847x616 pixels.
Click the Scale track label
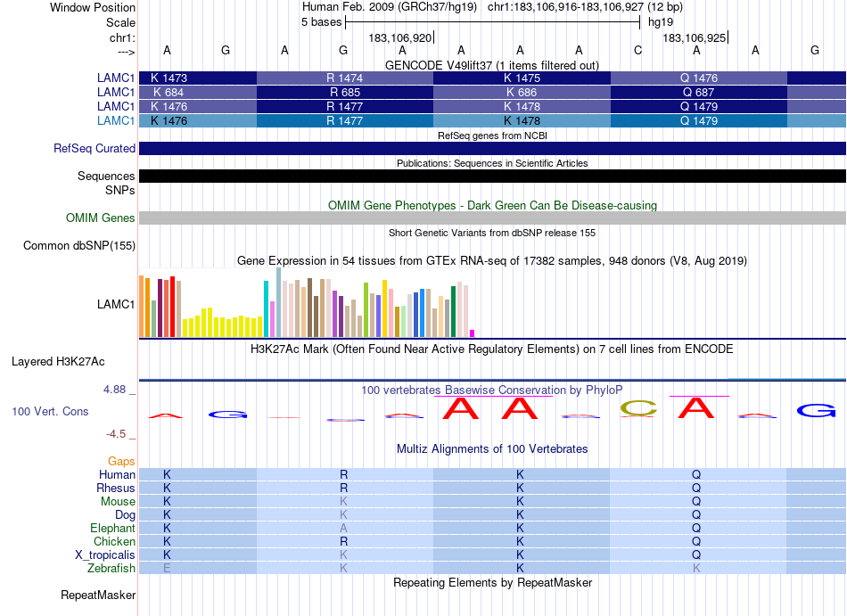(120, 22)
